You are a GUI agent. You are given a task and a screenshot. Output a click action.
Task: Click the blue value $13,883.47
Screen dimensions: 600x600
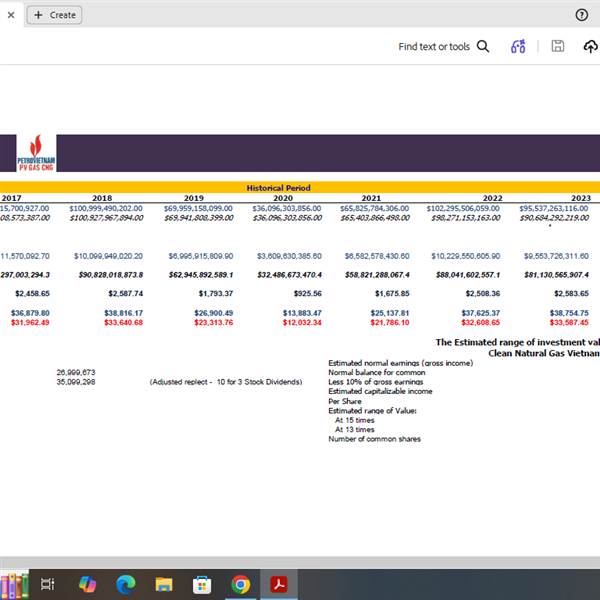(x=302, y=313)
